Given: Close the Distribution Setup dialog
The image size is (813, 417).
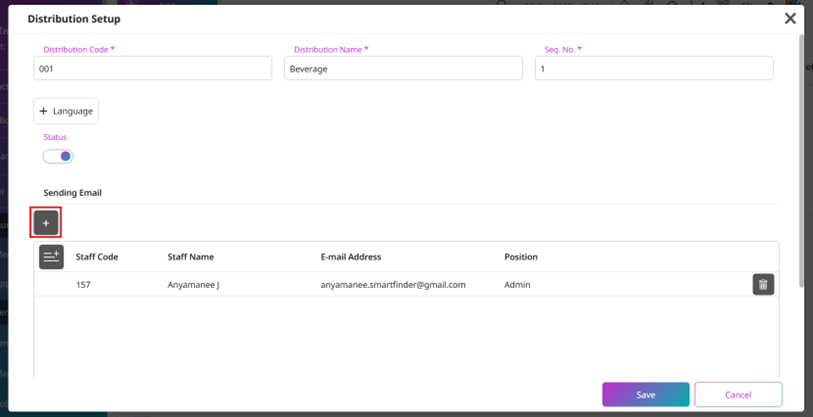Looking at the screenshot, I should tap(790, 19).
